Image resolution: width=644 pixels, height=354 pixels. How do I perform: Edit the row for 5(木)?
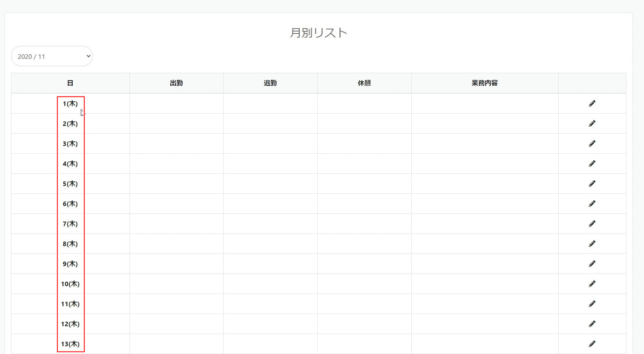tap(592, 184)
